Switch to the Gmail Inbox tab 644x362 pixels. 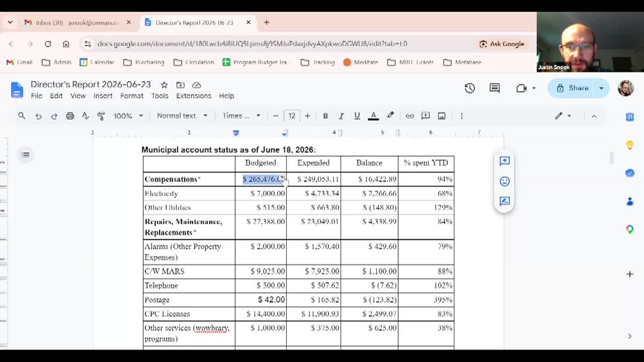point(77,23)
